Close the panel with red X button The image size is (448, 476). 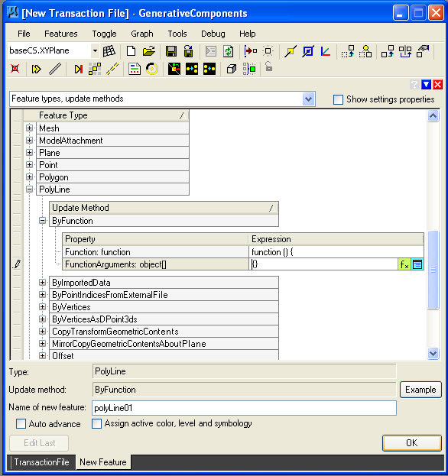[437, 84]
